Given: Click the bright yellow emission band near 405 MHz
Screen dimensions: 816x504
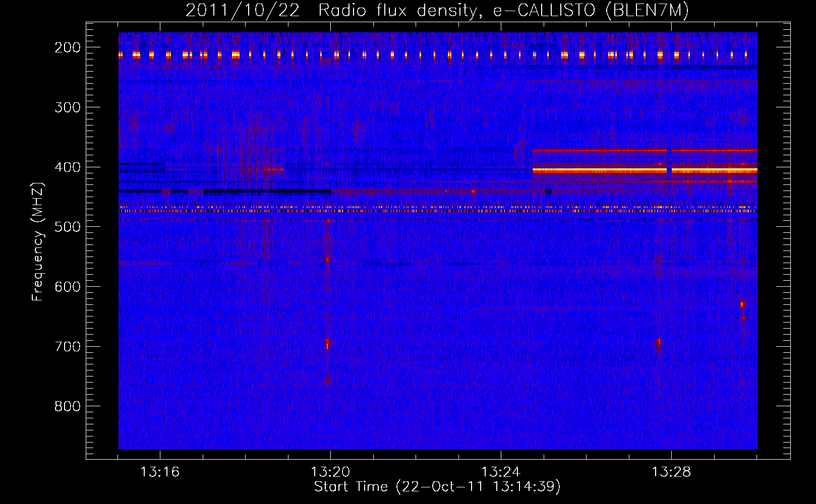Looking at the screenshot, I should point(645,171).
